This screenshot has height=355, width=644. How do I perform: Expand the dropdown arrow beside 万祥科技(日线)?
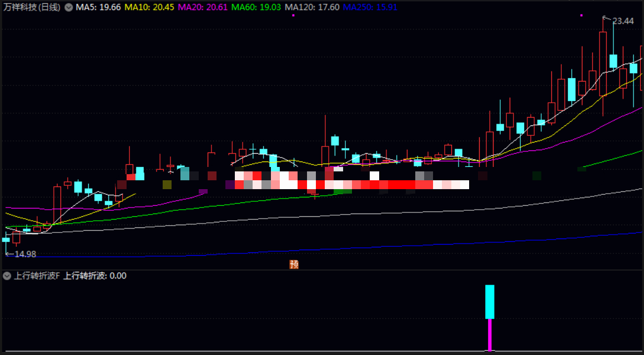coord(69,7)
